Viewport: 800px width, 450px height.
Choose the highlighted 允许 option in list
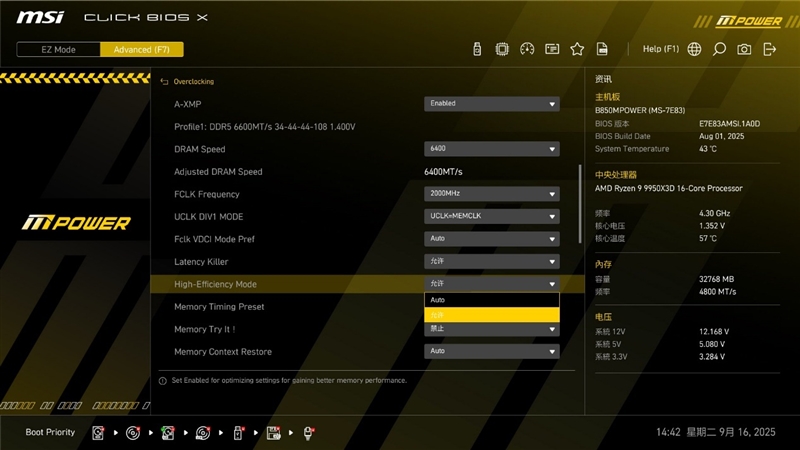tap(492, 315)
